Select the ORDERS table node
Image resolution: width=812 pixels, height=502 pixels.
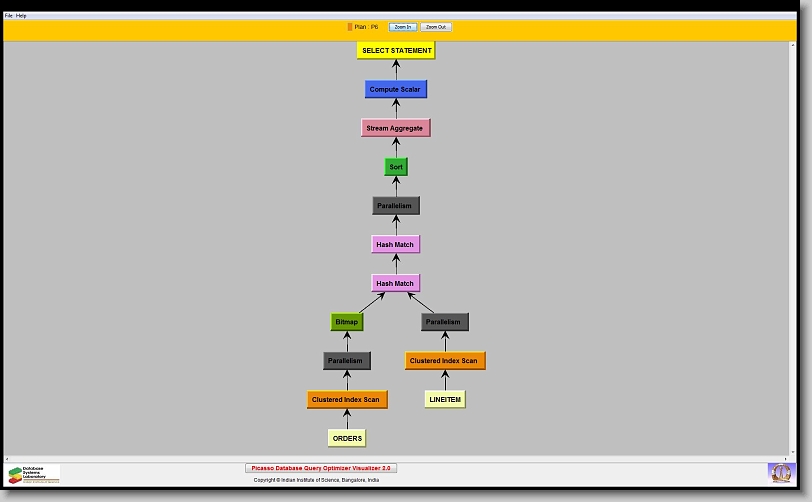[347, 438]
